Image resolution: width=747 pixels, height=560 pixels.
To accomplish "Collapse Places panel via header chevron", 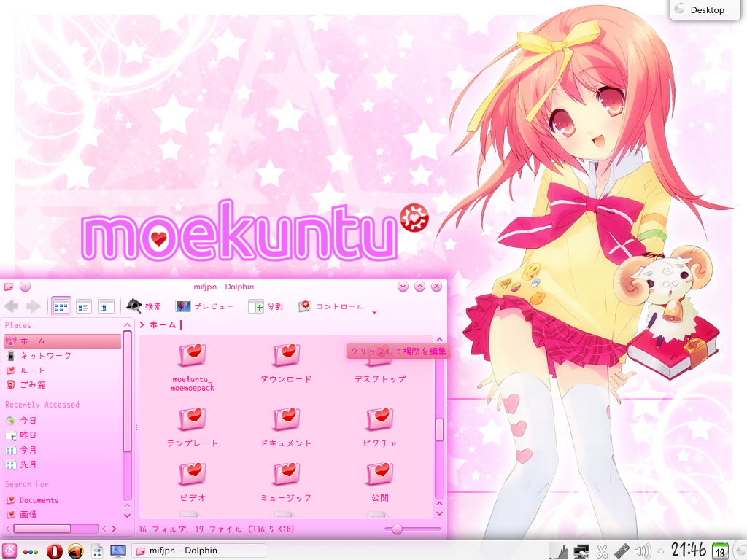I will (127, 324).
